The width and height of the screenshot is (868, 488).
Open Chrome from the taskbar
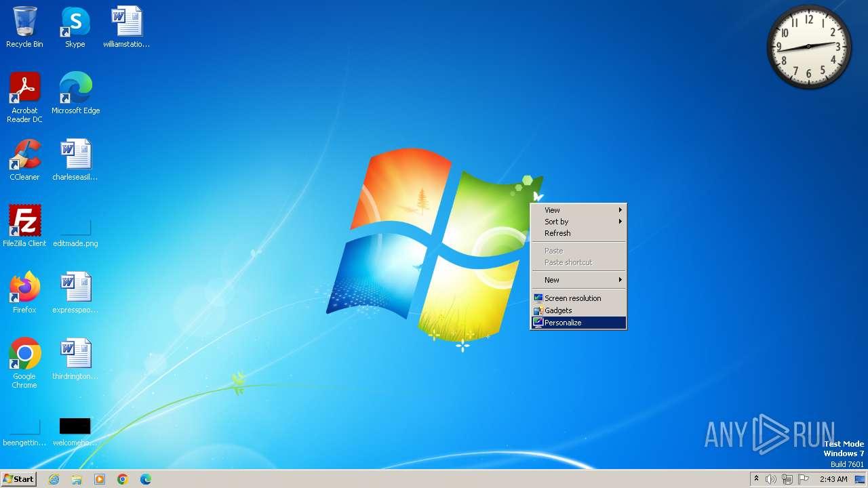click(123, 479)
